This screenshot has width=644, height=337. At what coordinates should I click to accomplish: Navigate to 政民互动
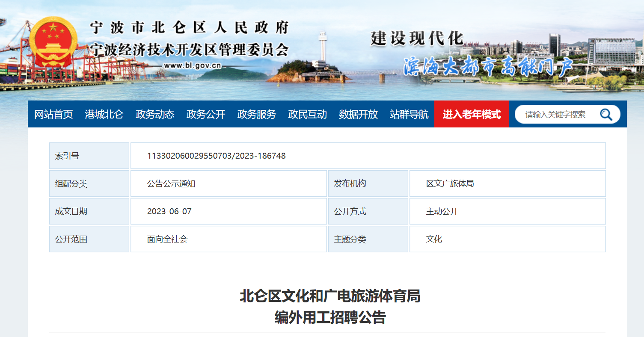[308, 114]
